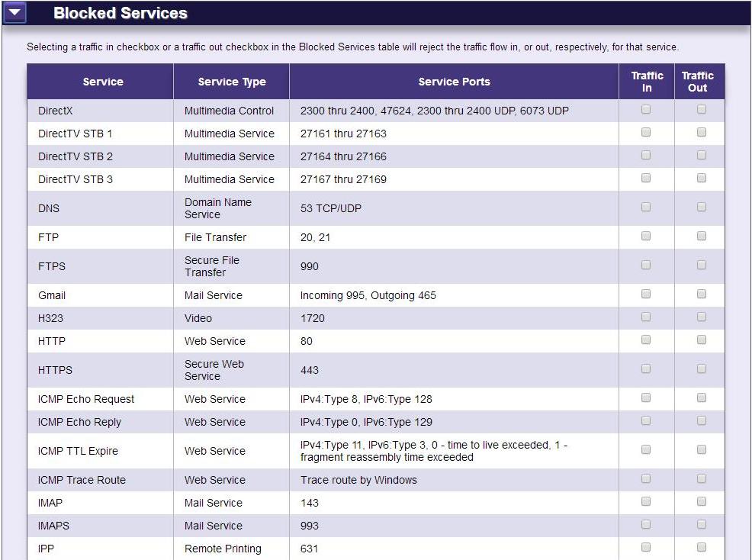752x560 pixels.
Task: Check ICMP Echo Request Traffic Out
Action: pyautogui.click(x=701, y=397)
